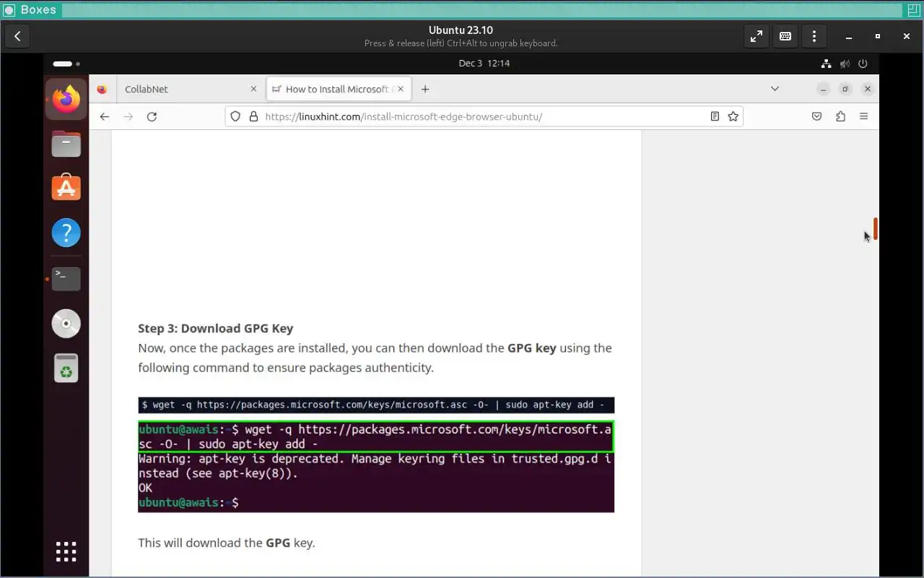
Task: Click the padlock site info icon
Action: [x=253, y=116]
